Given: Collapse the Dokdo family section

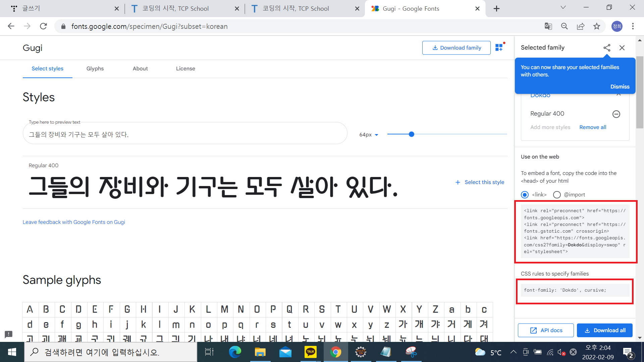Looking at the screenshot, I should (619, 95).
